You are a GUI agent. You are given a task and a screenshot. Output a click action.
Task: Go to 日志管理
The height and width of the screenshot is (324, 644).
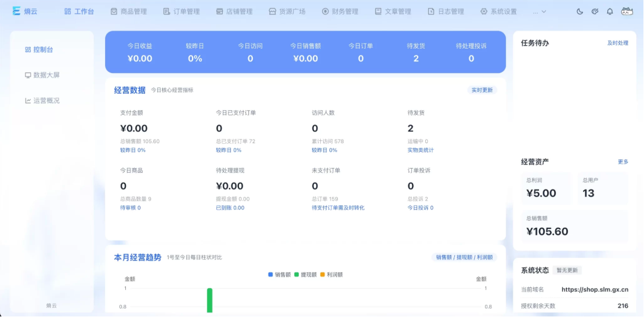pos(446,12)
